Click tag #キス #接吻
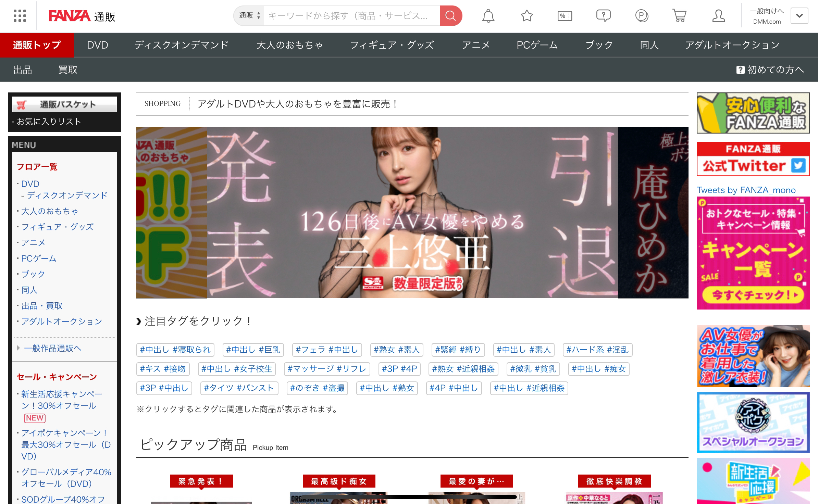The width and height of the screenshot is (818, 504). click(163, 369)
